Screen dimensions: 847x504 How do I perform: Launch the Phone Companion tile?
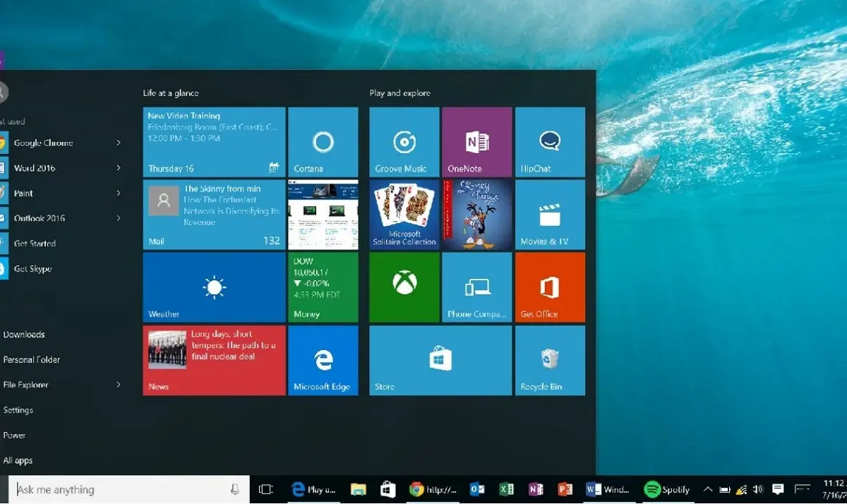click(477, 287)
